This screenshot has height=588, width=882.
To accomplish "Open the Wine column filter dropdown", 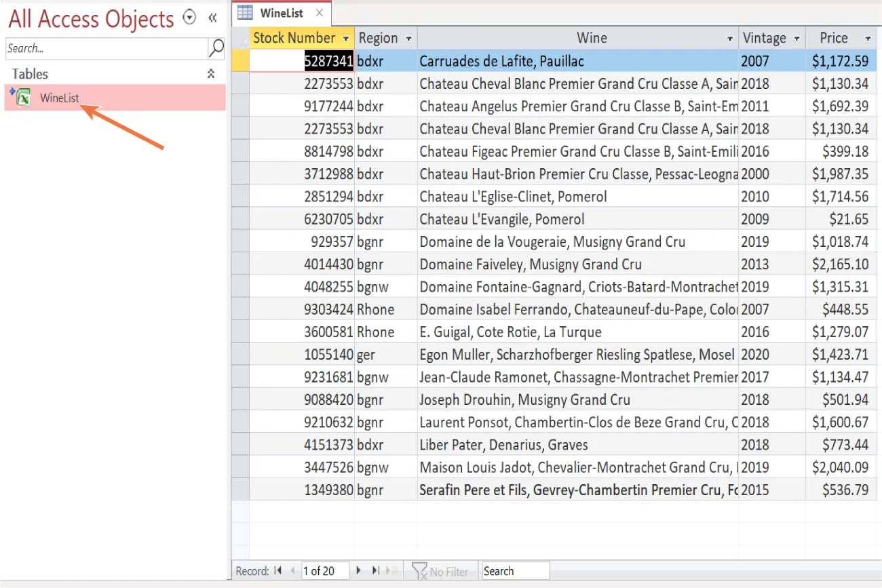I will [x=731, y=38].
